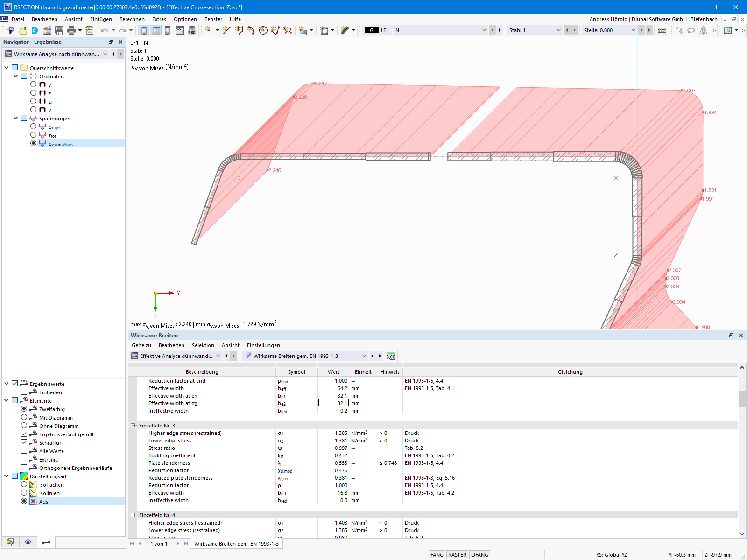747x560 pixels.
Task: Select the spline curve tool icon
Action: click(x=288, y=30)
